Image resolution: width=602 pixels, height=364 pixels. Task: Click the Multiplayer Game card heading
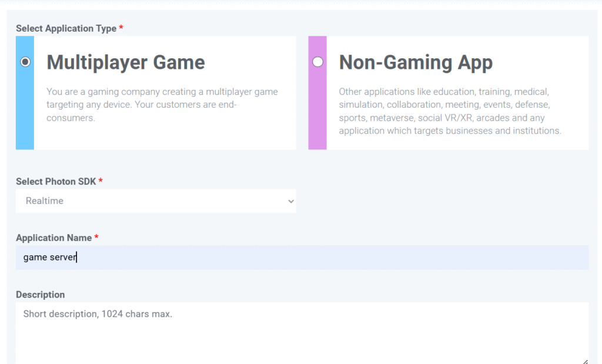click(x=126, y=62)
